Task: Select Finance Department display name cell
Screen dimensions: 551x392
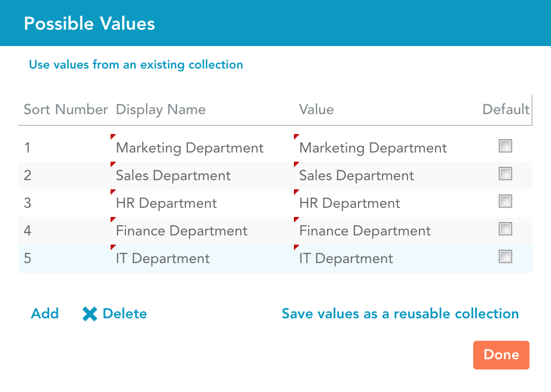Action: [202, 231]
